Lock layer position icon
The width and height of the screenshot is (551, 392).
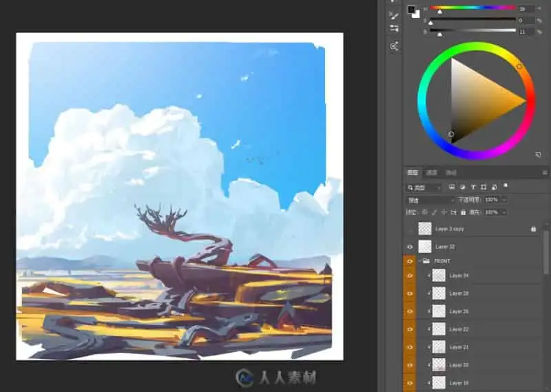coord(444,212)
